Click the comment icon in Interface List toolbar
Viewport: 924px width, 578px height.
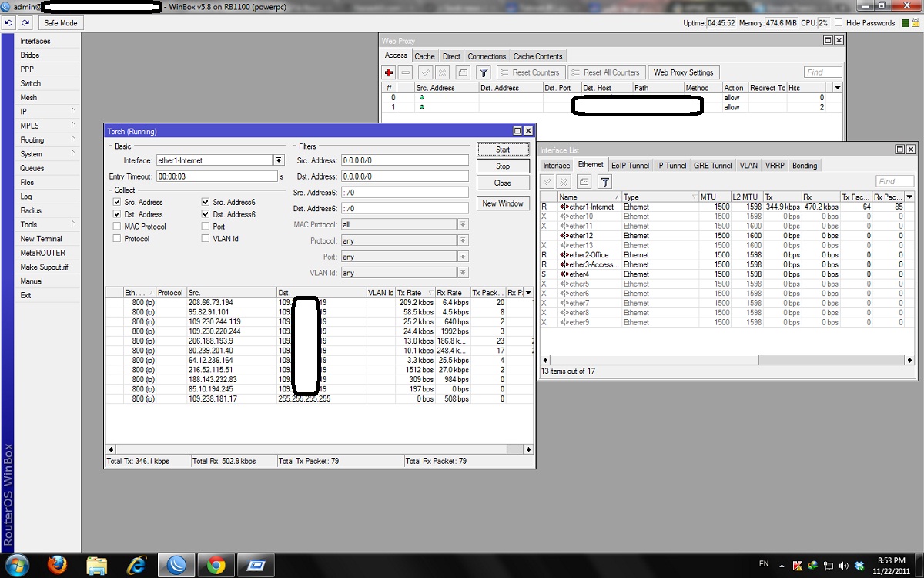[x=584, y=182]
